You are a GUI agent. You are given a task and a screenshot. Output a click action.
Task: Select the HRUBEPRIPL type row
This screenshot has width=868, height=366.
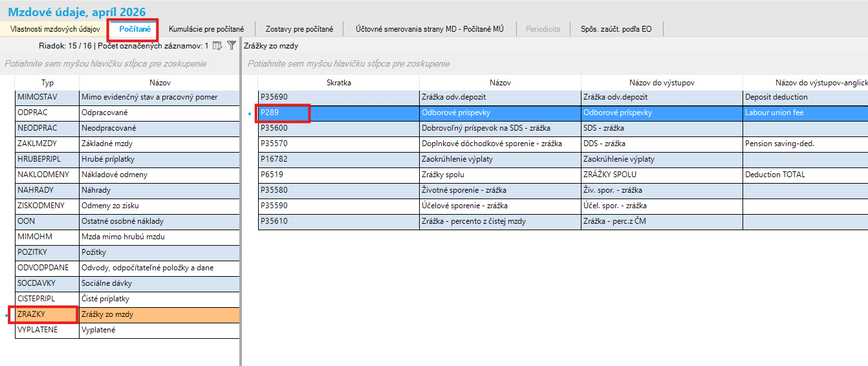[x=127, y=160]
